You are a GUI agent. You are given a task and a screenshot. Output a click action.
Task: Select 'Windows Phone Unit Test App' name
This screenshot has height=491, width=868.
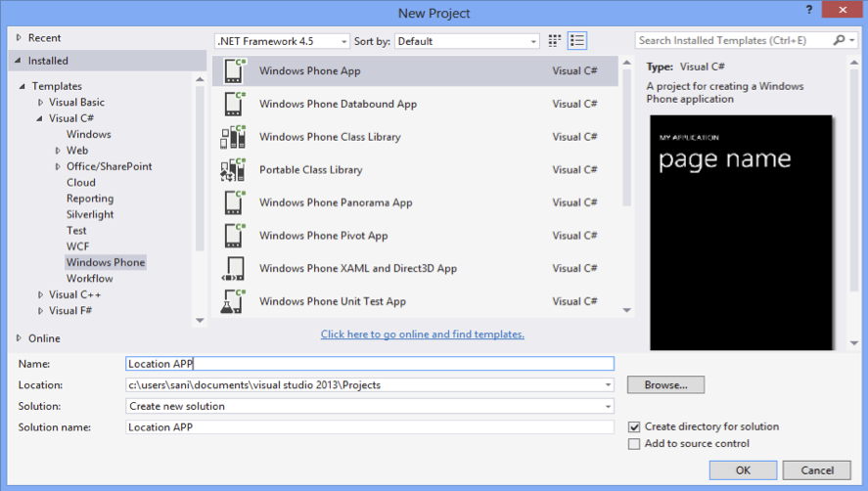coord(332,301)
